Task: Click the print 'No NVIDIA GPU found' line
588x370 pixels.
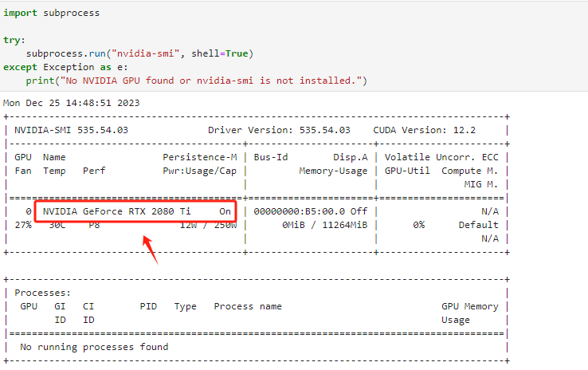Action: tap(197, 81)
